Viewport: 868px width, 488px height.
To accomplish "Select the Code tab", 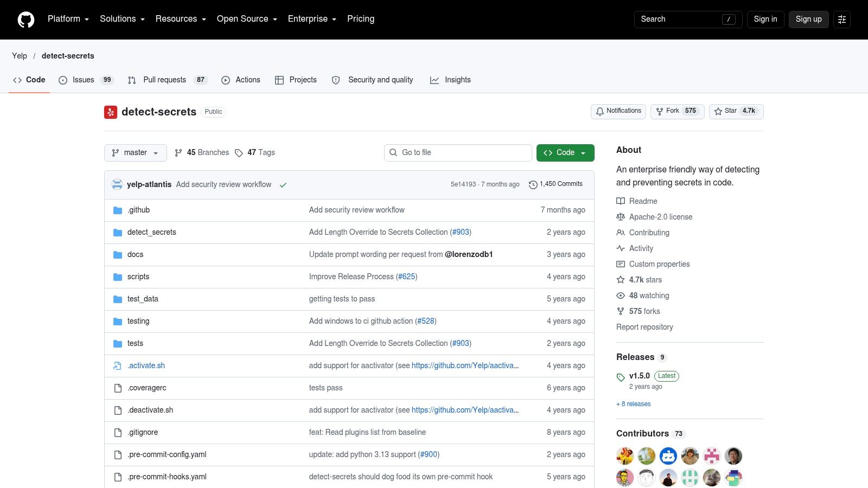I will [29, 80].
